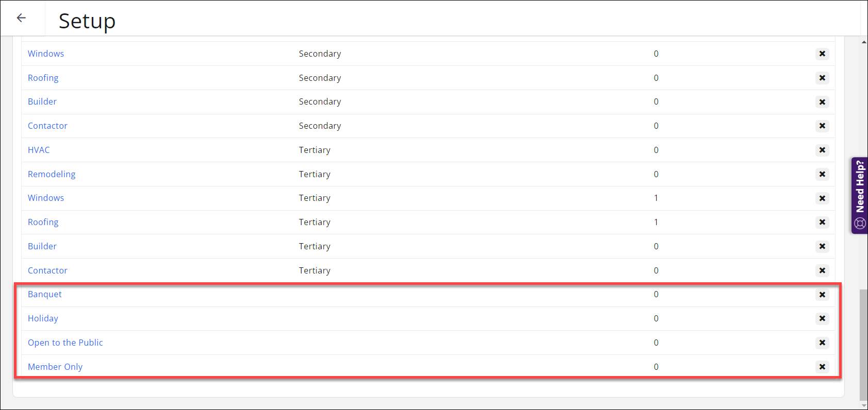Delete the Secondary Windows row
Viewport: 868px width, 410px height.
click(822, 54)
